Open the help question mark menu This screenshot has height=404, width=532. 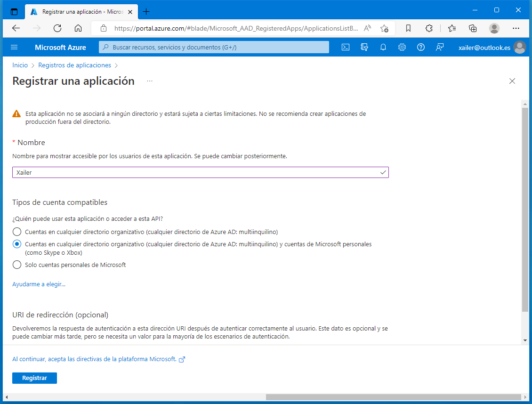click(x=421, y=47)
